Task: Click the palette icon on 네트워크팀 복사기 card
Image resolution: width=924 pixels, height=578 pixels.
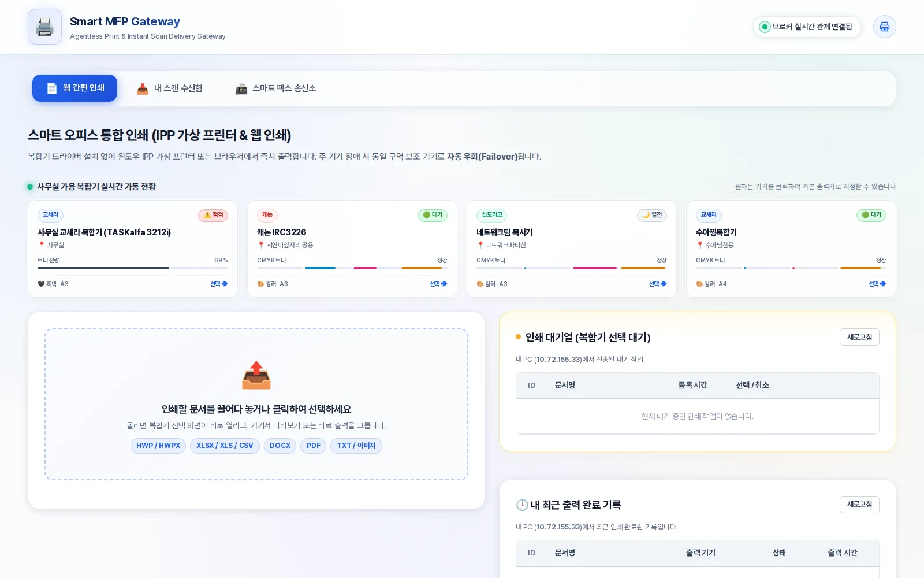Action: [x=480, y=284]
